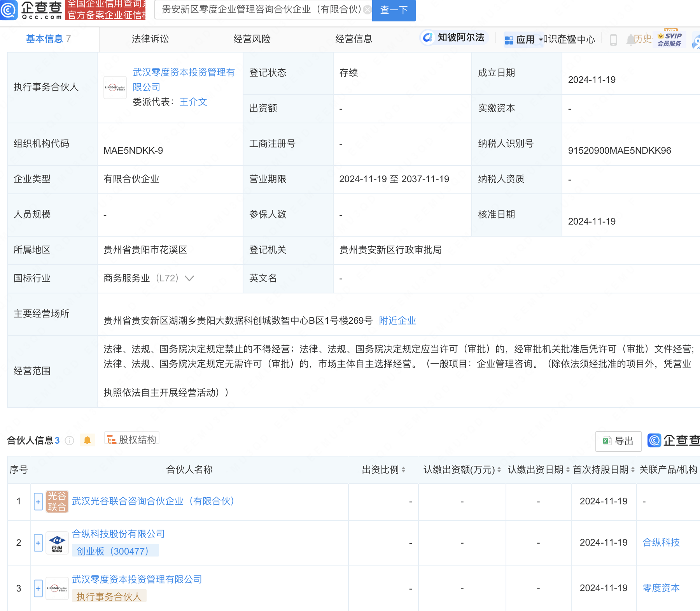Open 武汉零度资本投资管理有限公司 in partner table
Image resolution: width=700 pixels, height=611 pixels.
[137, 579]
